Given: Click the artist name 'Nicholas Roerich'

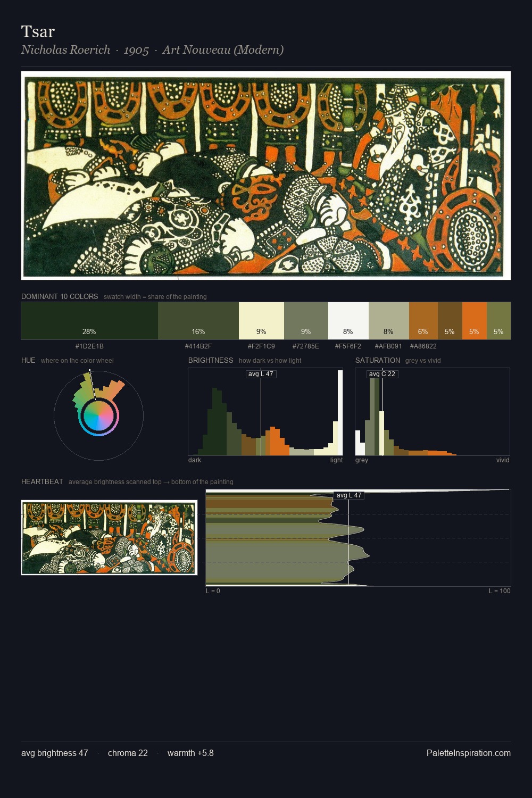Looking at the screenshot, I should [x=65, y=49].
